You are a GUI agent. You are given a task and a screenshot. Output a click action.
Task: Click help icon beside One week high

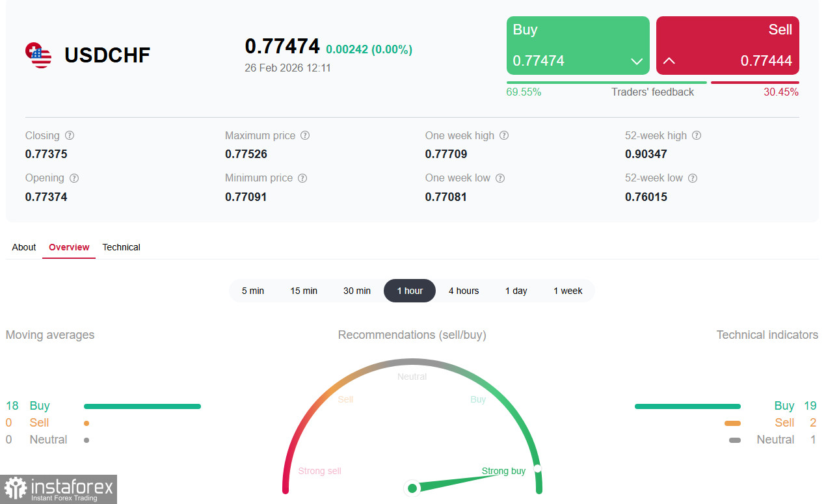pyautogui.click(x=504, y=136)
